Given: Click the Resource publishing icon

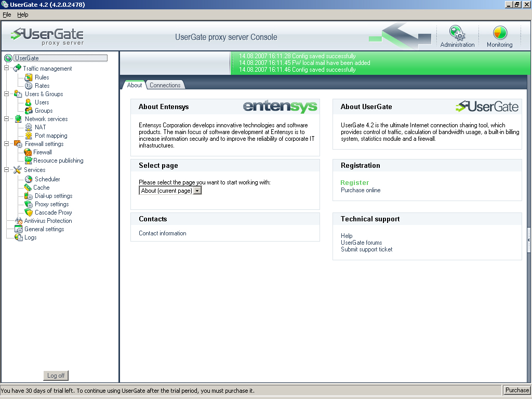Looking at the screenshot, I should pyautogui.click(x=28, y=161).
